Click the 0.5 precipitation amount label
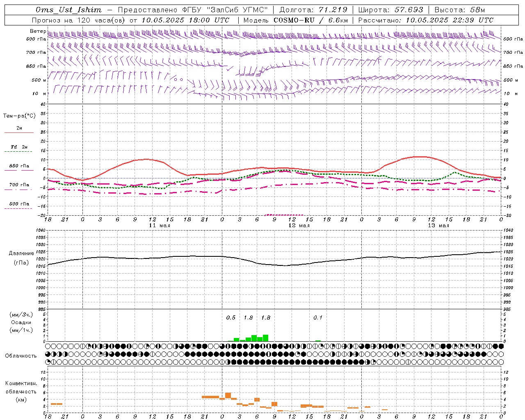525x420 pixels. 231,317
